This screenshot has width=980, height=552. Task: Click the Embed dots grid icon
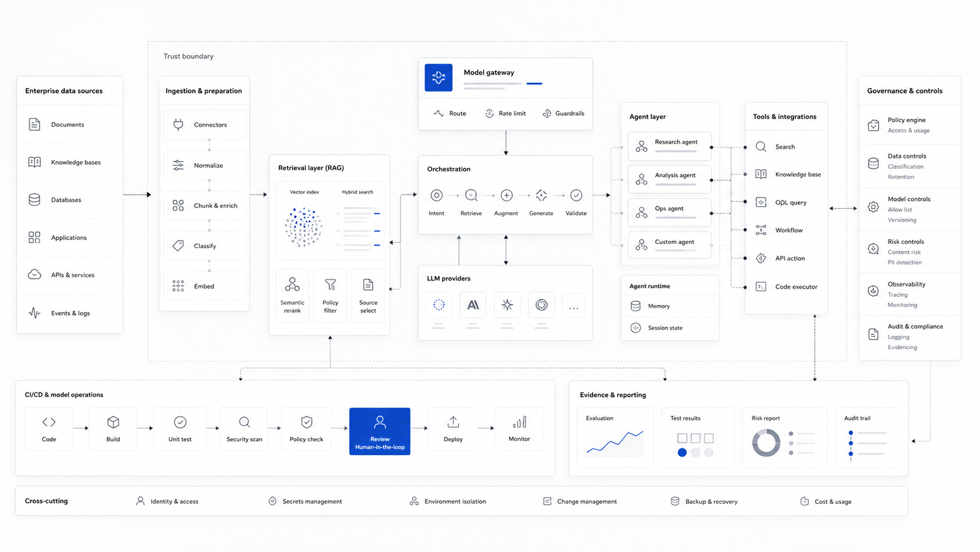(x=178, y=286)
